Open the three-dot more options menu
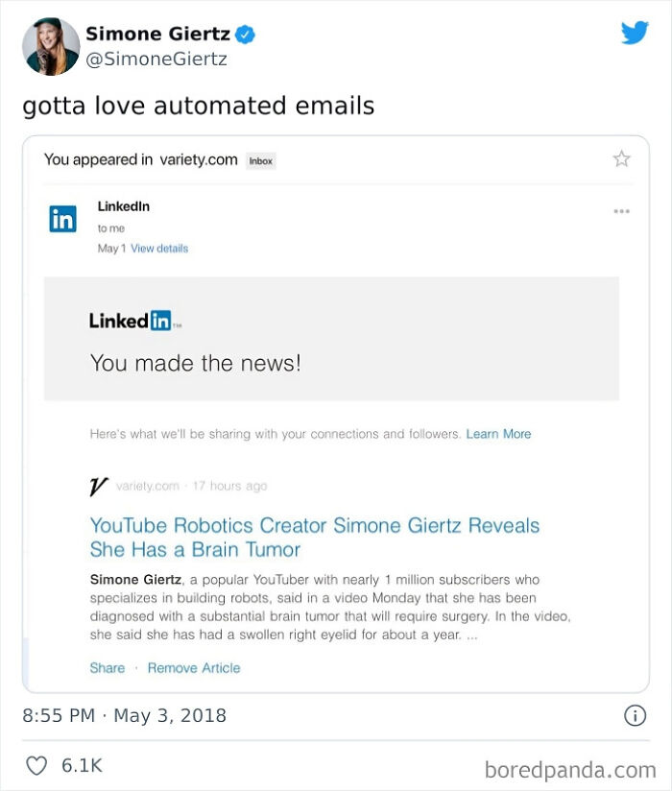This screenshot has height=791, width=672. coord(622,210)
